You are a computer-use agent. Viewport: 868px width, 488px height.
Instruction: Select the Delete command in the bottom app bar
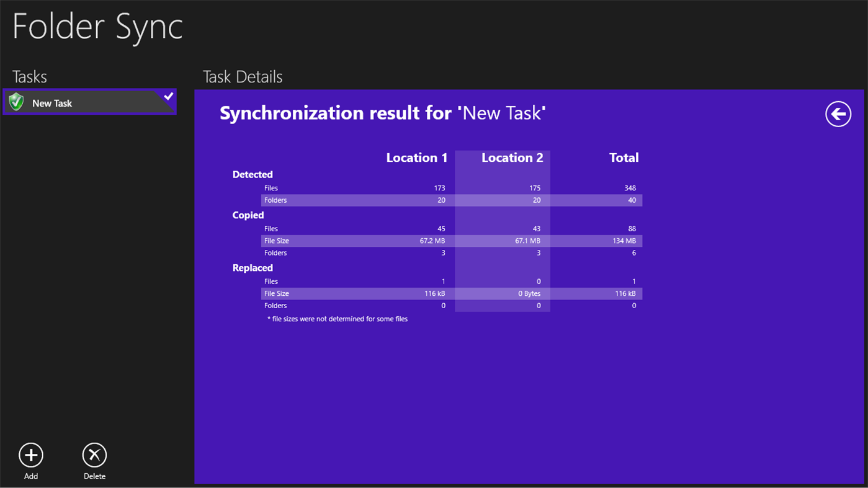coord(94,459)
